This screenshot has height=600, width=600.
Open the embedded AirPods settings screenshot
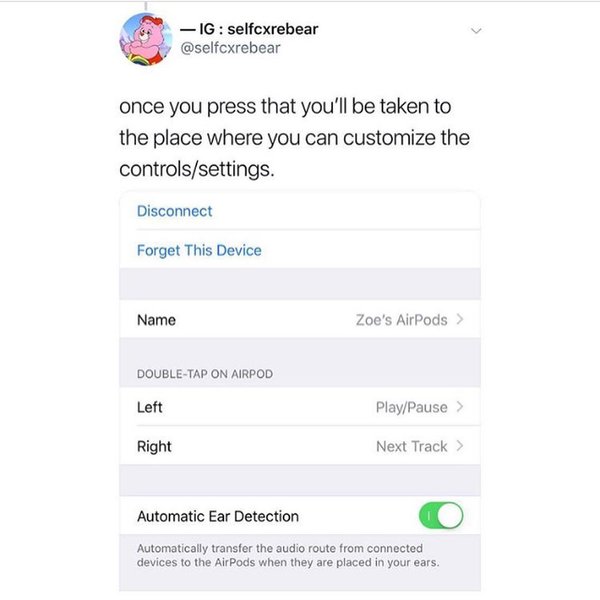pyautogui.click(x=300, y=391)
